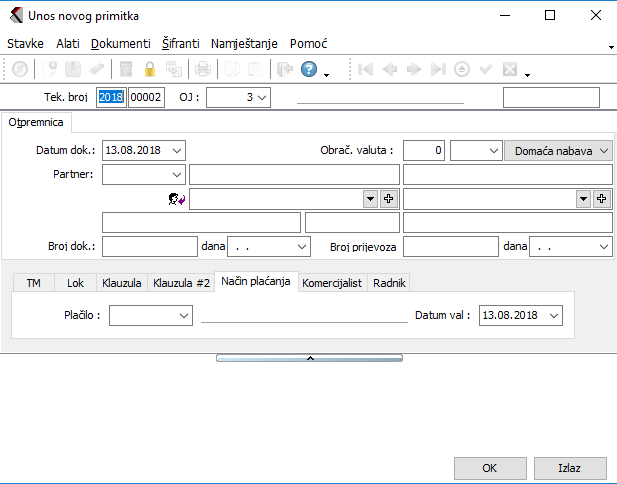This screenshot has height=484, width=617.
Task: Click the blue Help question mark icon
Action: 309,69
